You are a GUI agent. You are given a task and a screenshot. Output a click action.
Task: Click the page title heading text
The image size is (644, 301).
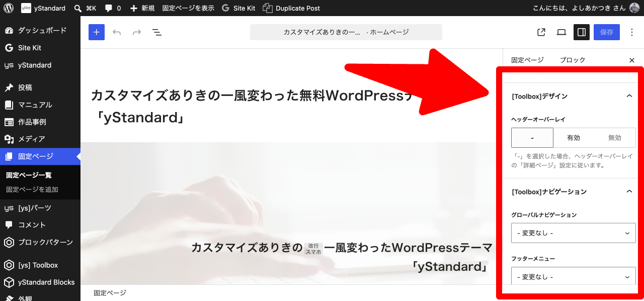pyautogui.click(x=254, y=107)
